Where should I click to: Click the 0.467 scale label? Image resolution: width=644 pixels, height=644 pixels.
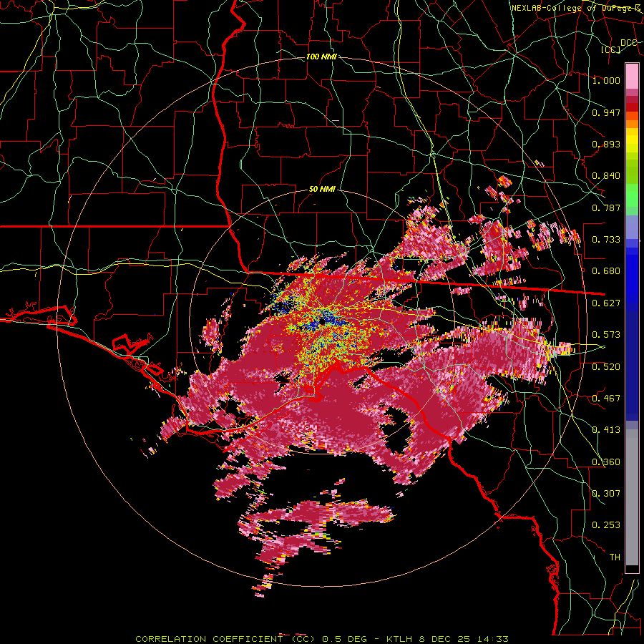[x=606, y=399]
